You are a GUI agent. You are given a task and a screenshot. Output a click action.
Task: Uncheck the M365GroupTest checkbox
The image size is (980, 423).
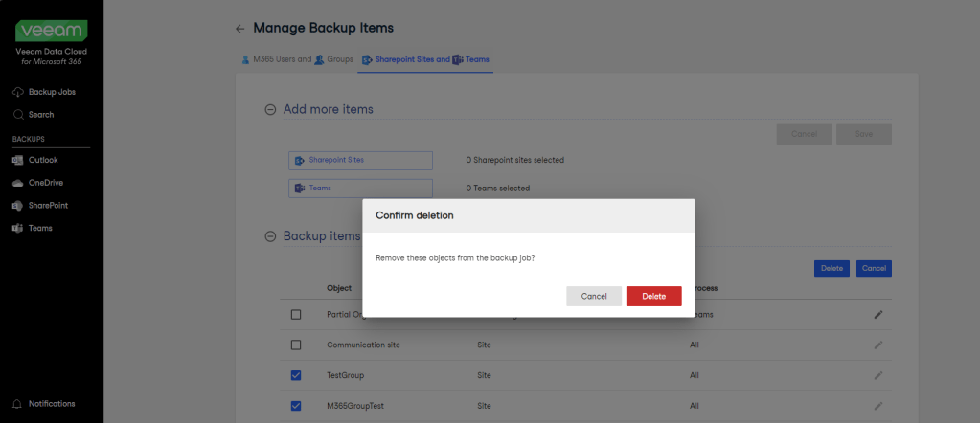(296, 407)
